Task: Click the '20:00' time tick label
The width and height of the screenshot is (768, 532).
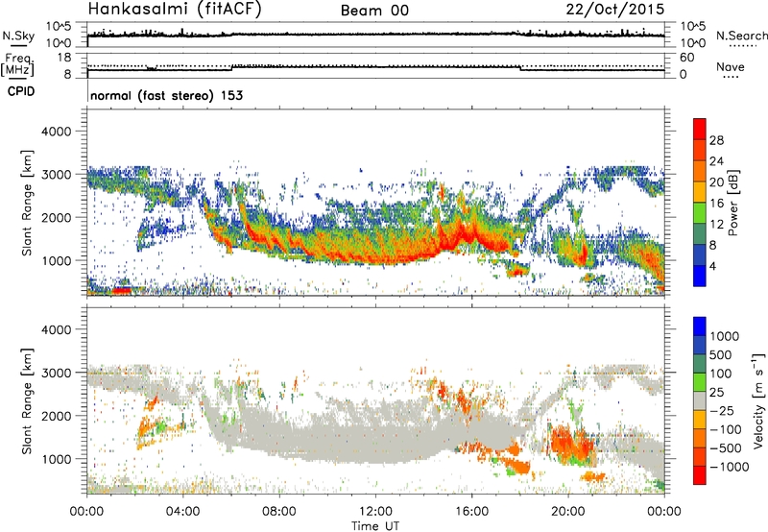Action: click(568, 512)
